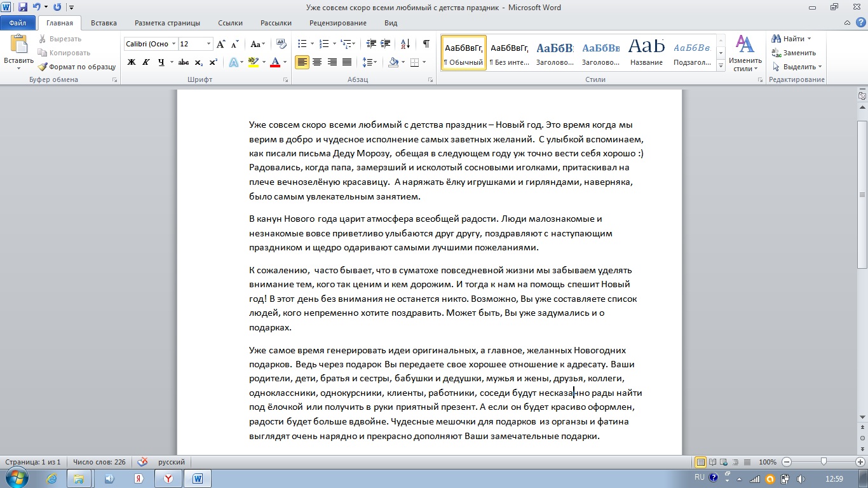Decrease font size with shrink font icon
This screenshot has height=488, width=868.
234,44
